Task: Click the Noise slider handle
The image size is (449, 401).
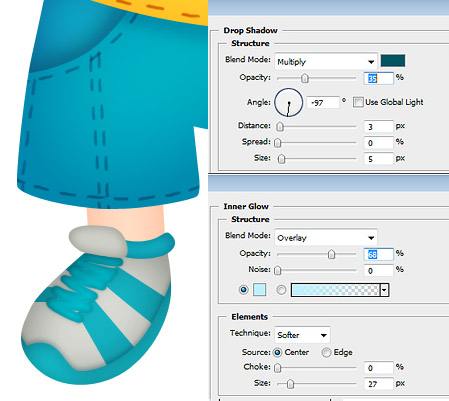Action: tap(278, 270)
